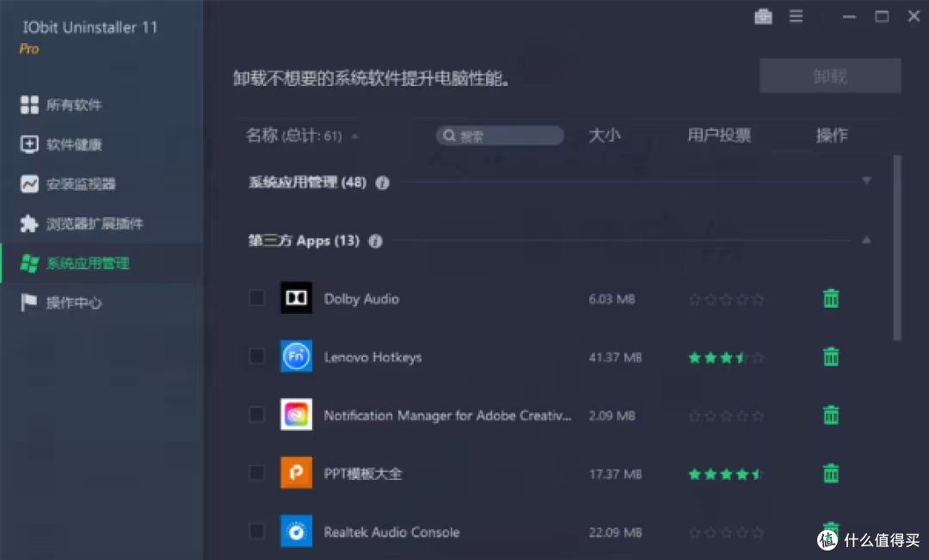Click the 操作中心 flag icon
Viewport: 929px width, 560px height.
point(28,302)
